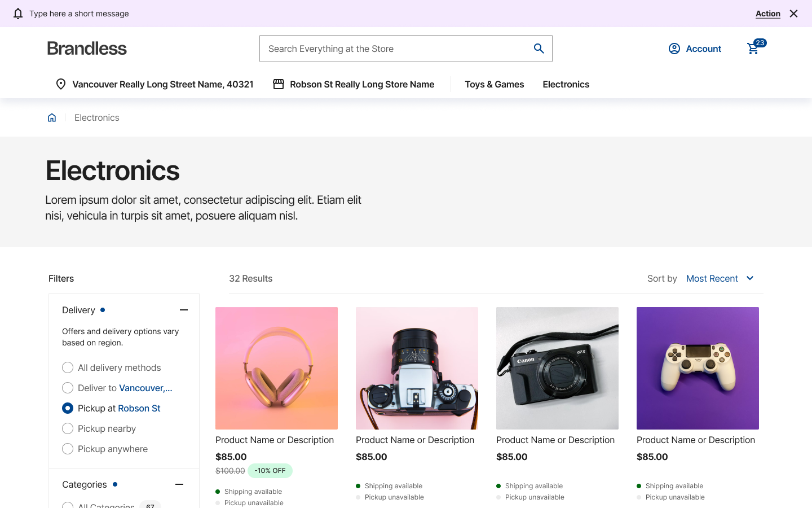Click the Robson St link in pickup option
Screen dimensions: 812x508
pos(139,408)
